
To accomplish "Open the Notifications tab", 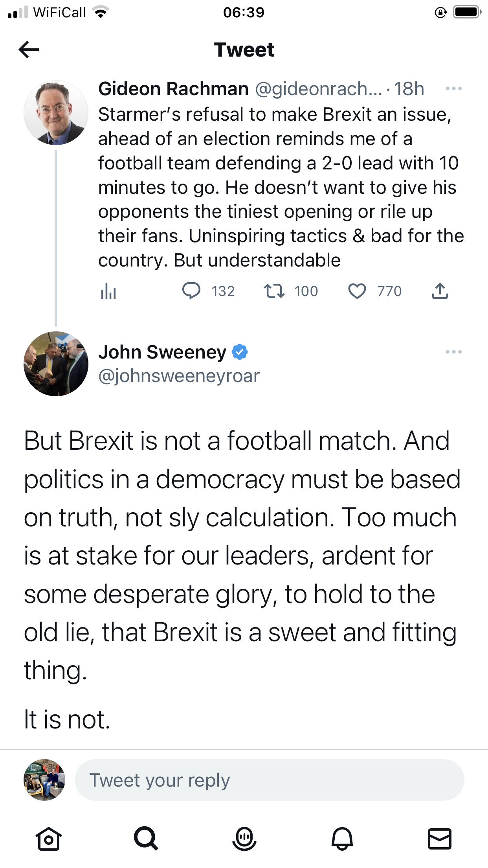I will point(342,839).
